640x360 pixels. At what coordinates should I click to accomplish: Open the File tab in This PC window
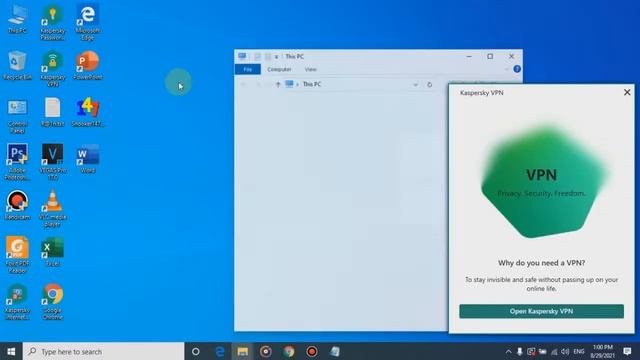(x=248, y=69)
